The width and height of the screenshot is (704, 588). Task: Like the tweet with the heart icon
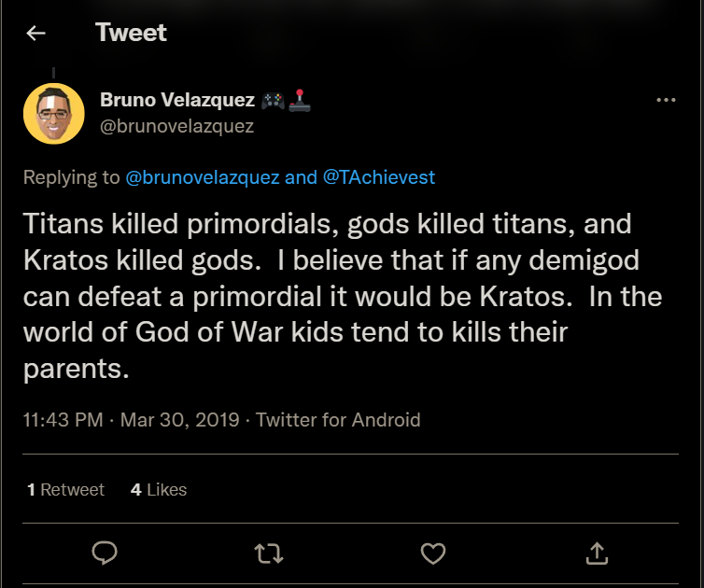(432, 553)
